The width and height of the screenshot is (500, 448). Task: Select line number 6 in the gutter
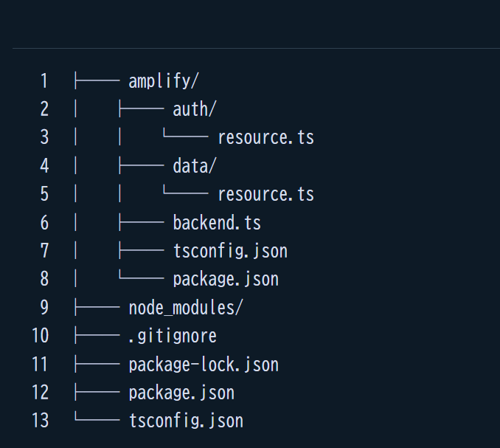point(44,222)
